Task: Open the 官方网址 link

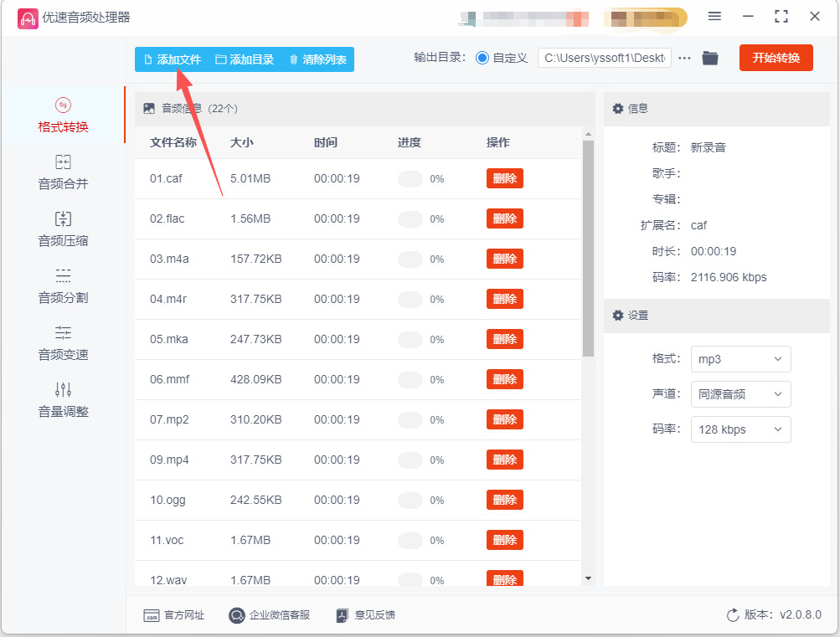Action: [174, 615]
